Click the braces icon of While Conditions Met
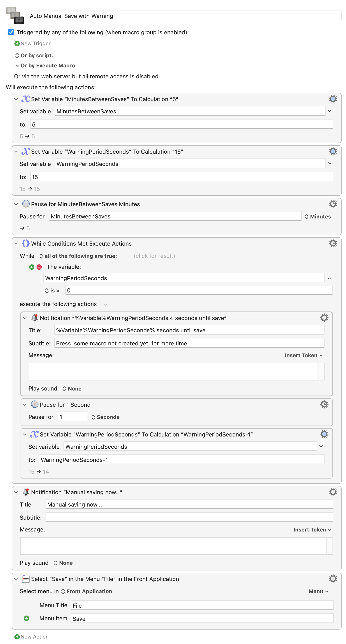Screen dimensions: 346x644 (26, 243)
